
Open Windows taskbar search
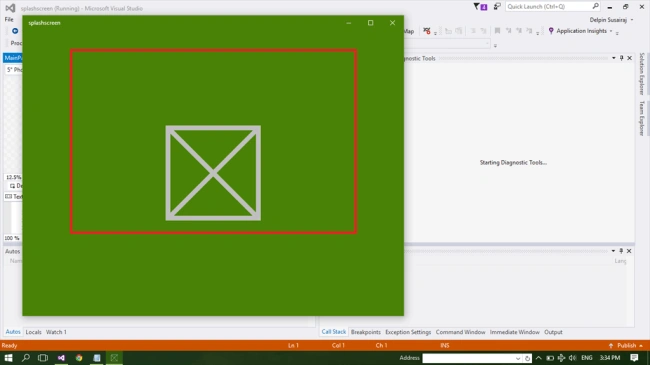[x=26, y=358]
